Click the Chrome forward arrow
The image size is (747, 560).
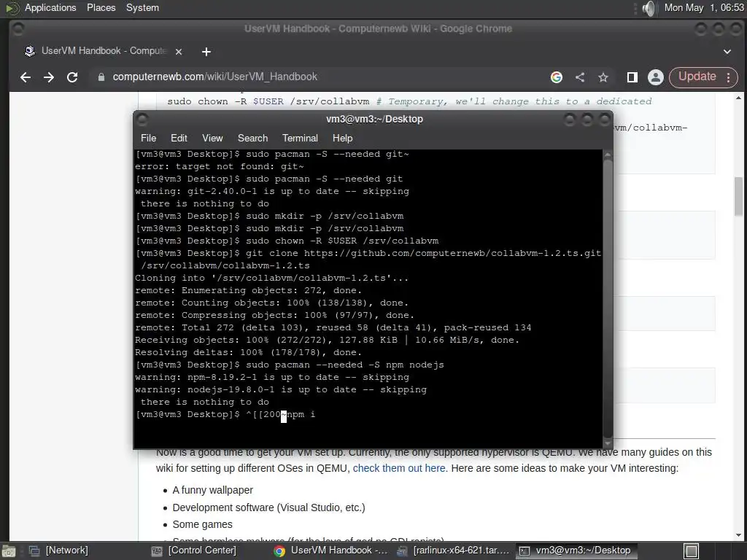coord(49,77)
